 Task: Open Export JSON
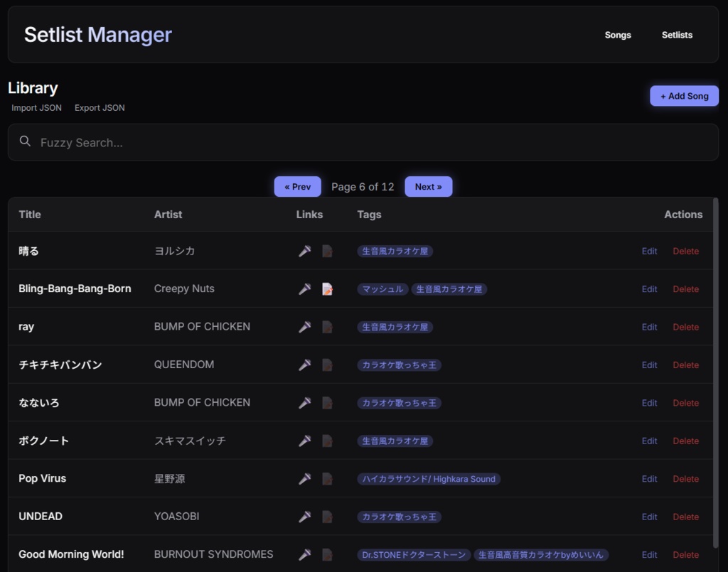(100, 107)
